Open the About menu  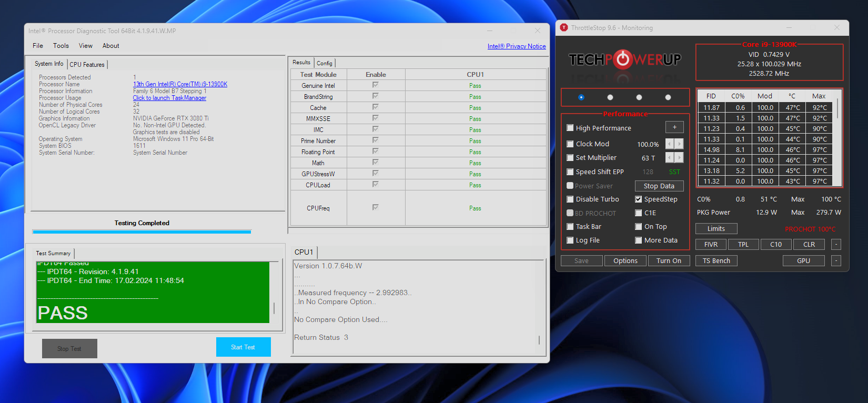click(x=110, y=46)
